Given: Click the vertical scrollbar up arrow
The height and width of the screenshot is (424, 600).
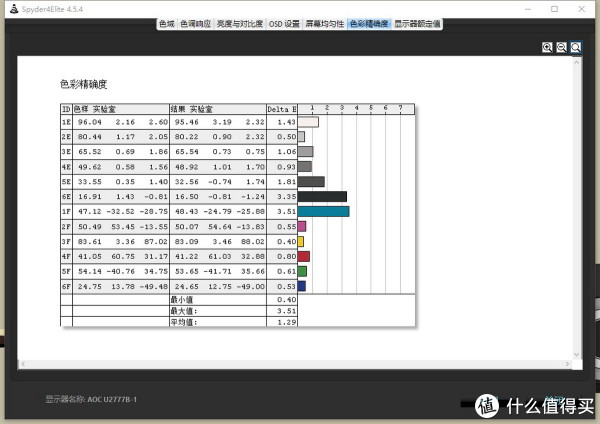Looking at the screenshot, I should [x=577, y=61].
